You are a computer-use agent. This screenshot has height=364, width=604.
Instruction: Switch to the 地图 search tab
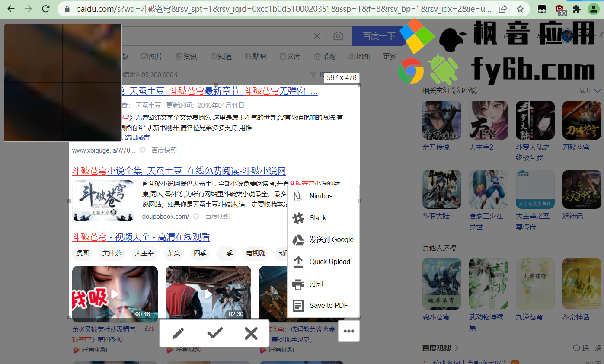(x=359, y=56)
